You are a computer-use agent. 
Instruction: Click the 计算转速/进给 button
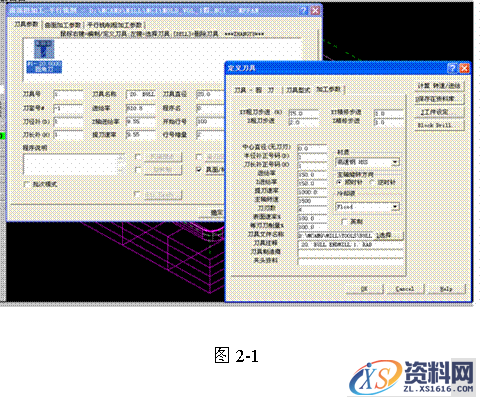click(x=439, y=86)
